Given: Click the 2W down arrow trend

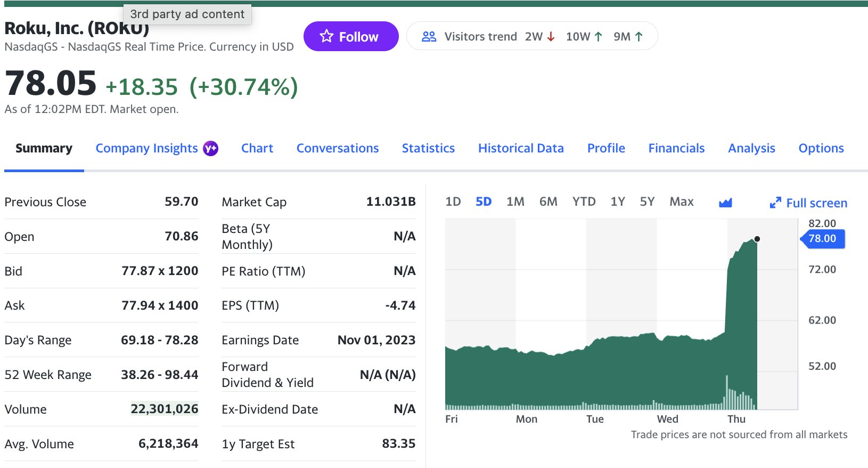Looking at the screenshot, I should [540, 37].
